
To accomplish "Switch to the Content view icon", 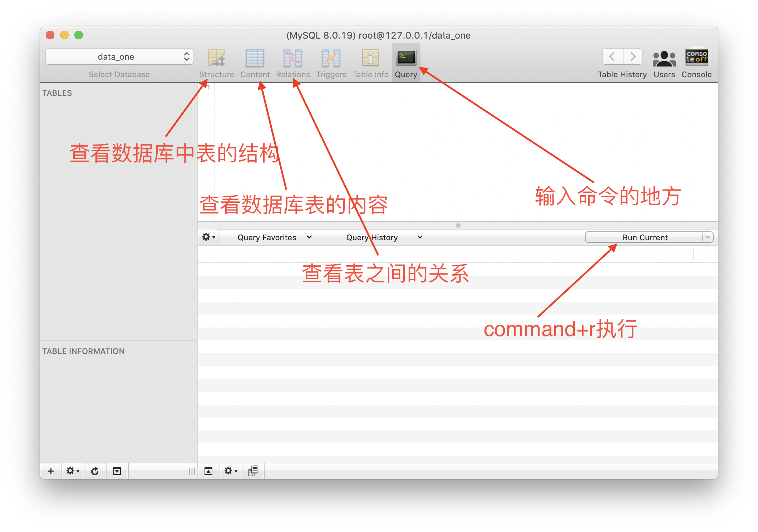I will coord(255,58).
